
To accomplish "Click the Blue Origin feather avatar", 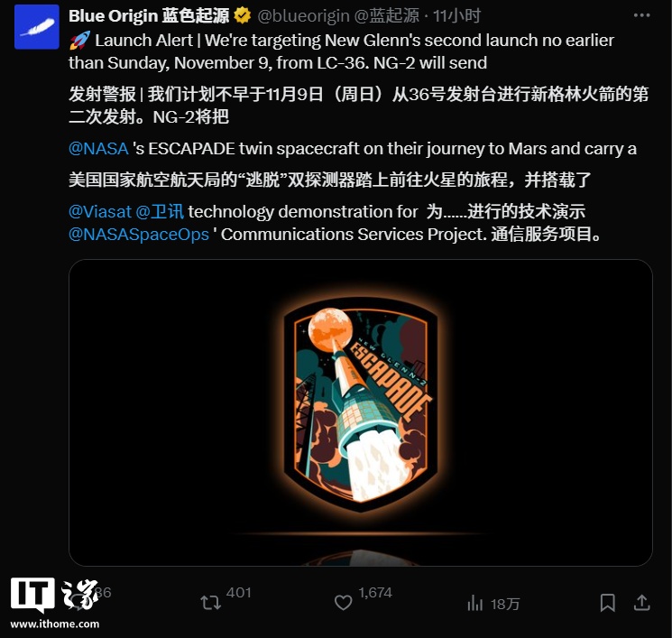I will pyautogui.click(x=37, y=27).
